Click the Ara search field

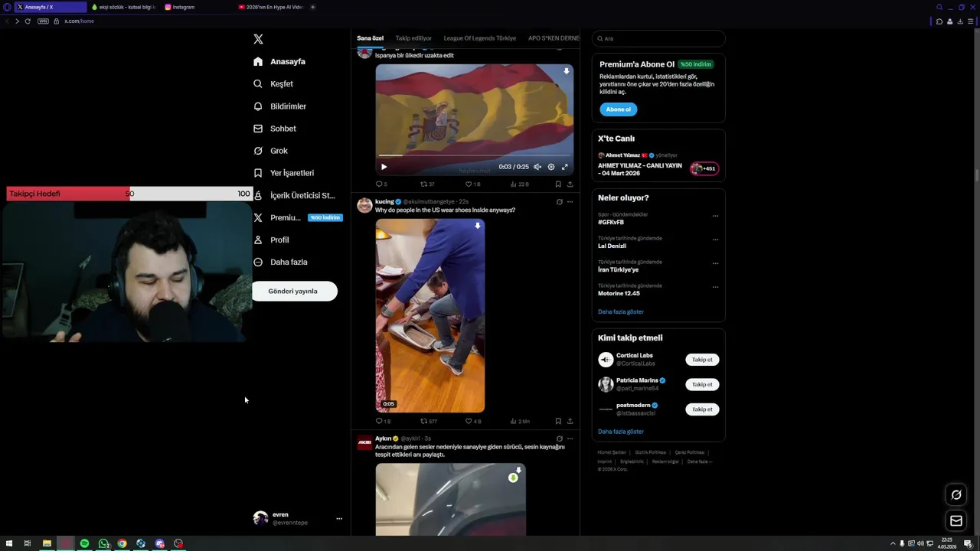[658, 38]
